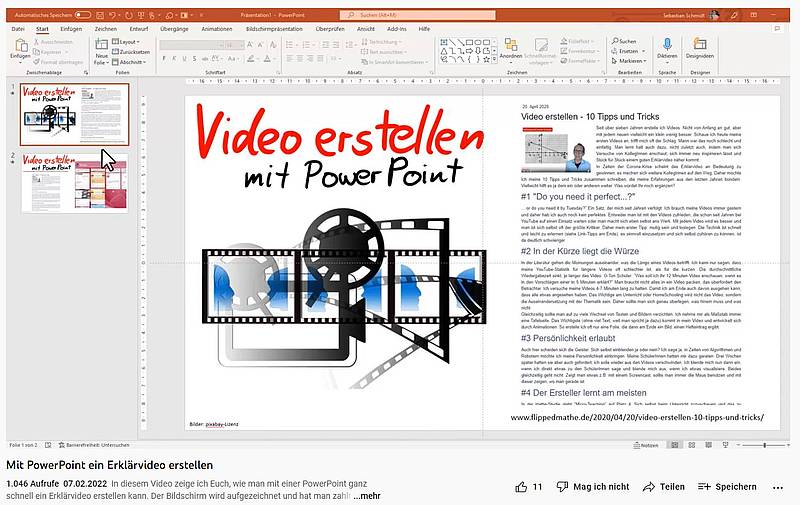Click the Anordnen icon
The height and width of the screenshot is (505, 800).
click(511, 46)
